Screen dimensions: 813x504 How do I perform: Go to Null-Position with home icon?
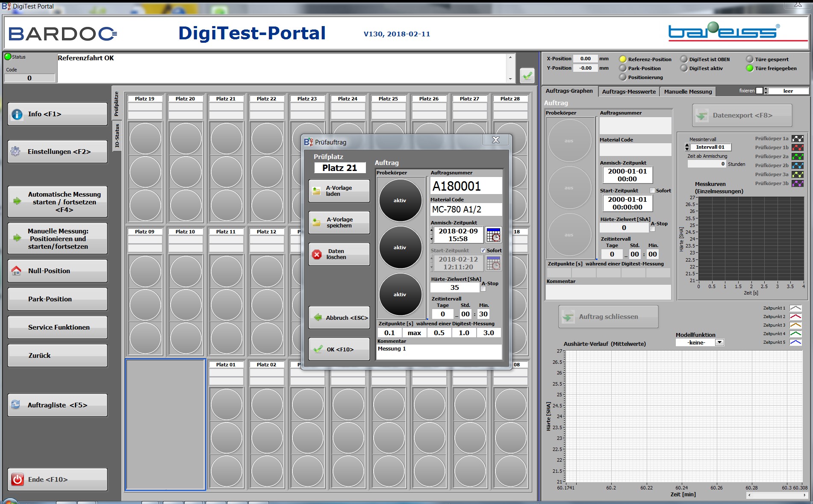[57, 271]
